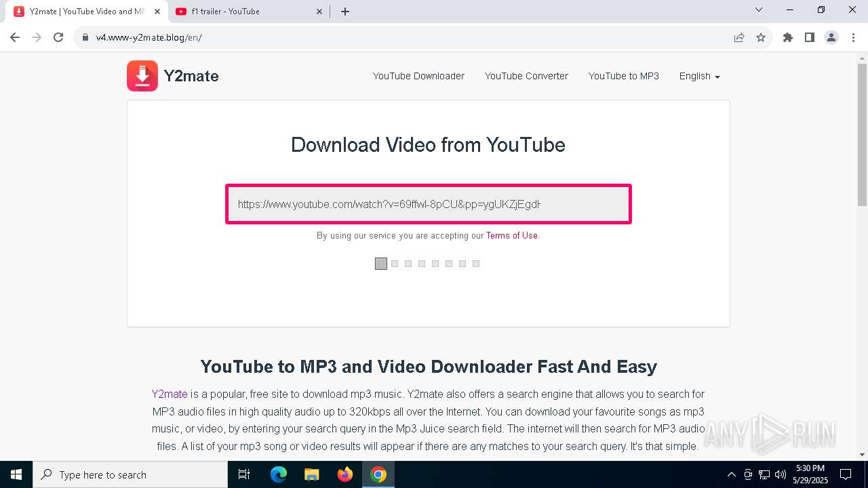This screenshot has width=868, height=488.
Task: Click the page vertical scrollbar thumb
Action: [862, 134]
